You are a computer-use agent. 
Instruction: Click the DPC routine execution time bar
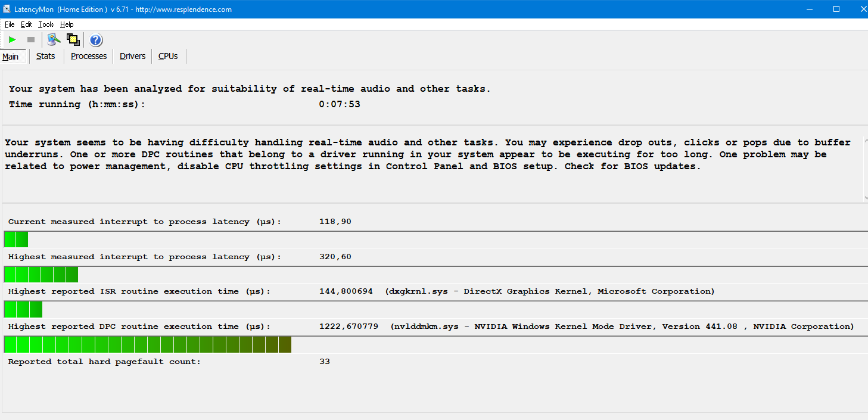[147, 345]
